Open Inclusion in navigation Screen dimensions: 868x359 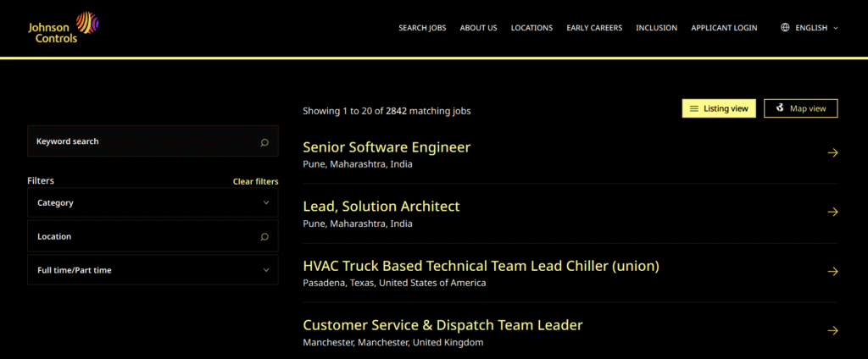657,28
